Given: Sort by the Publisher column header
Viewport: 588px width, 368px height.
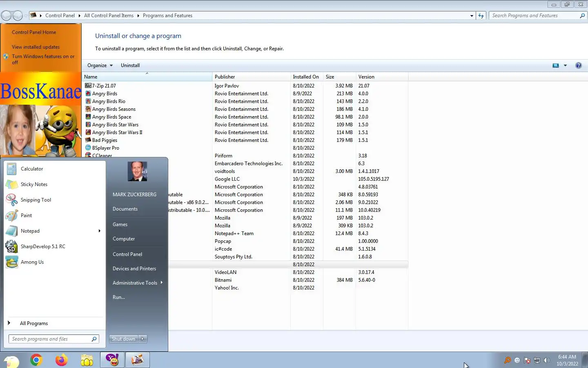Looking at the screenshot, I should coord(251,77).
